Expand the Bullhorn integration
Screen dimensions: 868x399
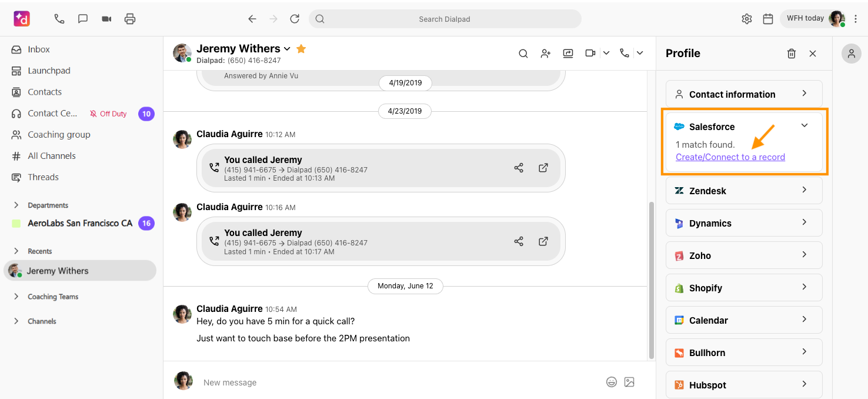pos(744,352)
